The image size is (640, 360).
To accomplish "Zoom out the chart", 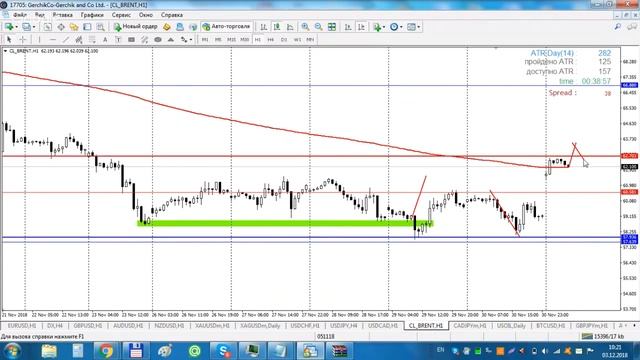I will tap(318, 27).
